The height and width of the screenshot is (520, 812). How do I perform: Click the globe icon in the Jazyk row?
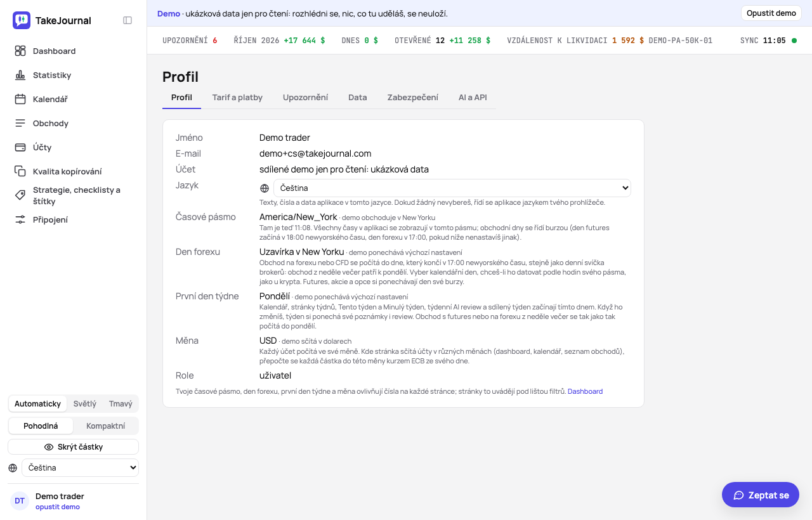point(265,188)
